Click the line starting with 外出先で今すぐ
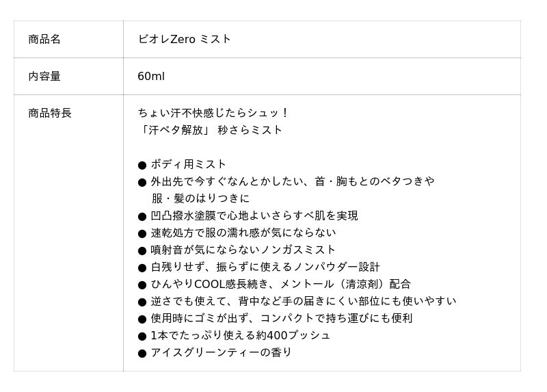 292,181
